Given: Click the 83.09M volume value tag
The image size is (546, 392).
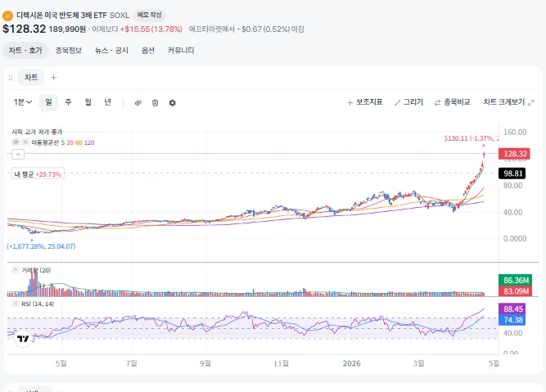Looking at the screenshot, I should click(516, 291).
